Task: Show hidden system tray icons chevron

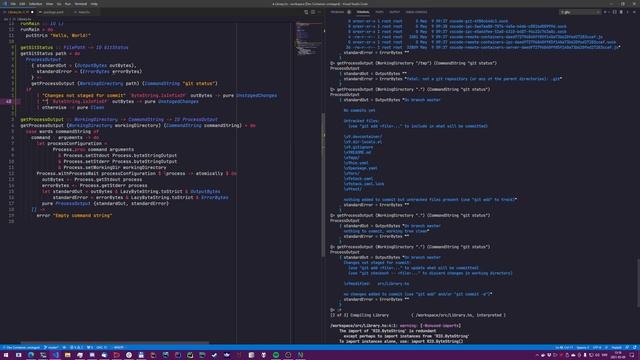Action: click(538, 355)
